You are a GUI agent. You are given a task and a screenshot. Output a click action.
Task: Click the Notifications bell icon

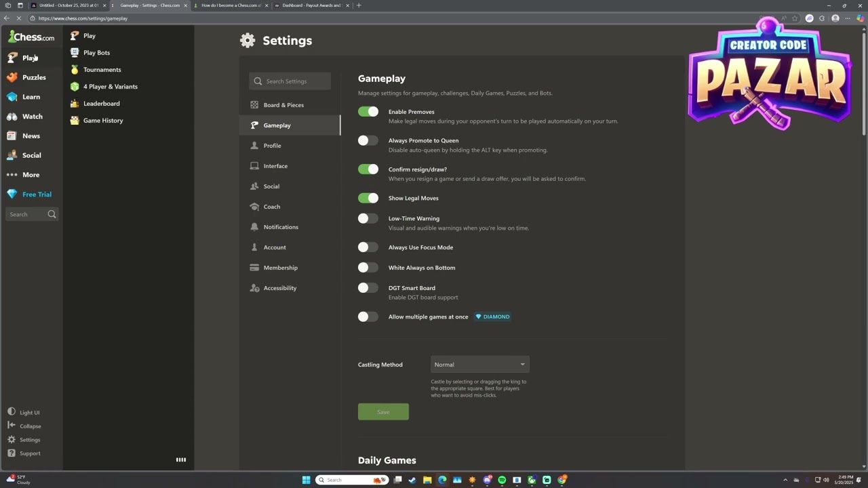click(254, 227)
